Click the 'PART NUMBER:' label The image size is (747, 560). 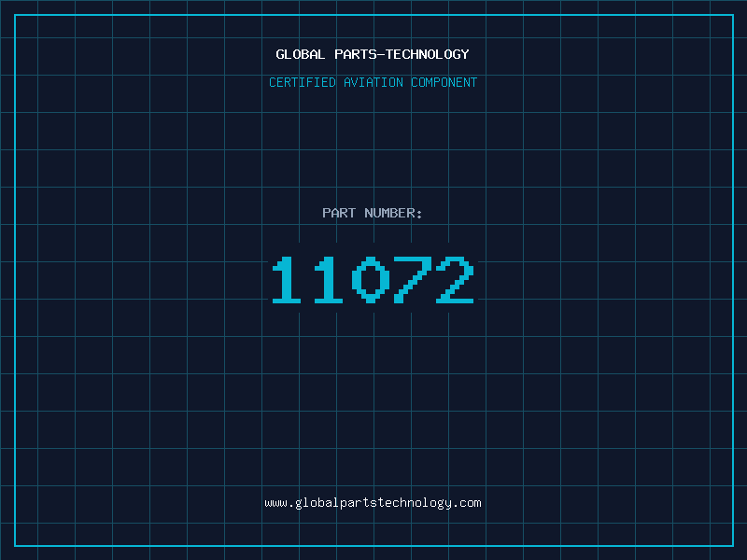tap(372, 213)
